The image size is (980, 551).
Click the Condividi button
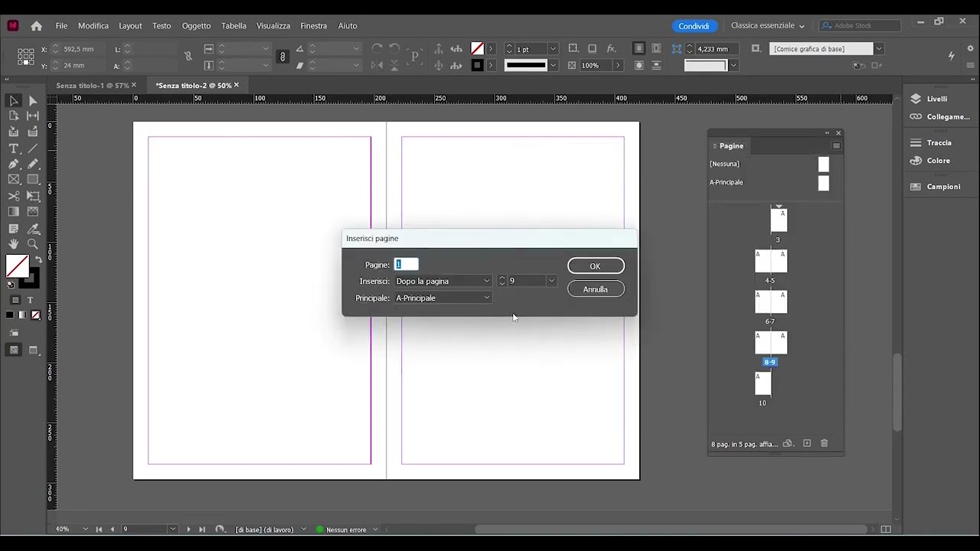pyautogui.click(x=694, y=26)
